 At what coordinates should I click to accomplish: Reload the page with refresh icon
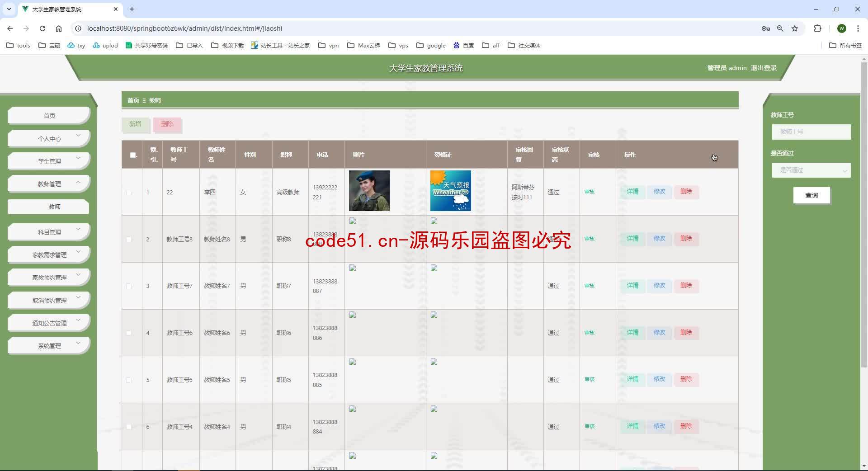tap(42, 28)
